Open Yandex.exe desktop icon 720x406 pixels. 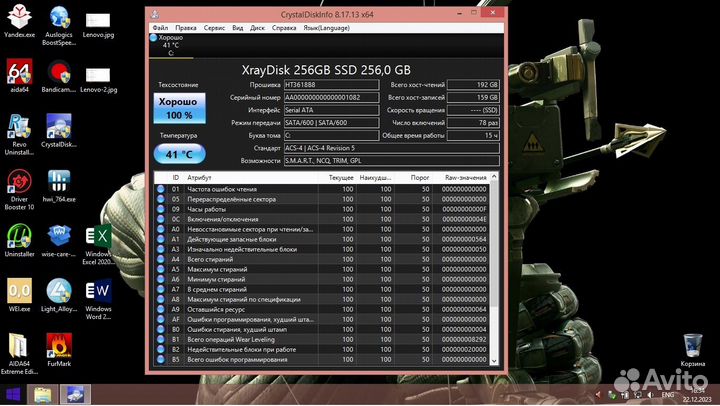pos(19,21)
